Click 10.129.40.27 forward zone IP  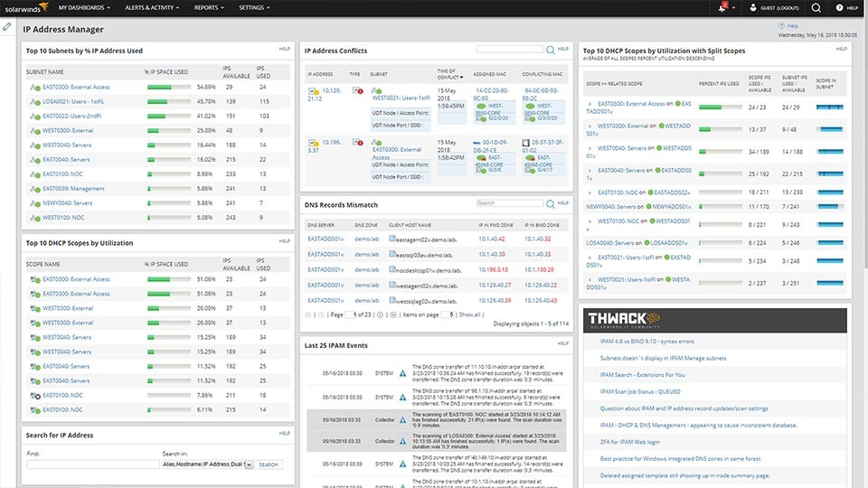(x=495, y=286)
